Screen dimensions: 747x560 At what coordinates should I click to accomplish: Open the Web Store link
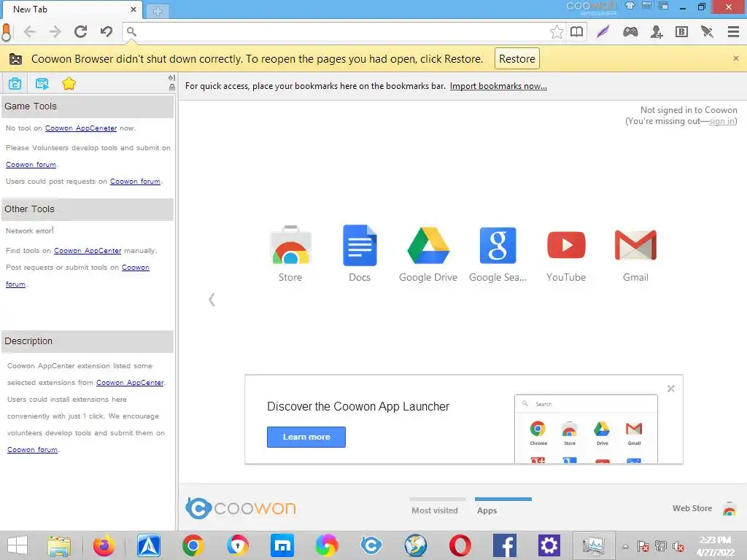[x=704, y=508]
